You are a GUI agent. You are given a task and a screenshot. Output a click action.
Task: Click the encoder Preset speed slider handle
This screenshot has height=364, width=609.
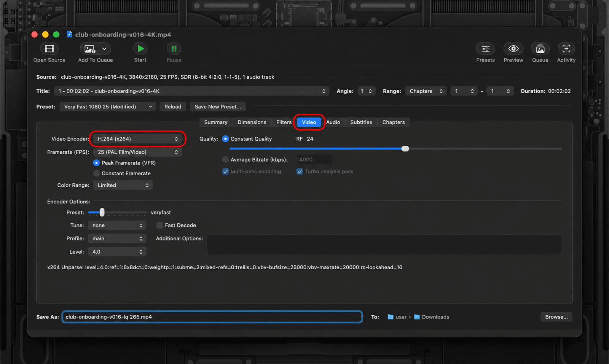click(102, 212)
